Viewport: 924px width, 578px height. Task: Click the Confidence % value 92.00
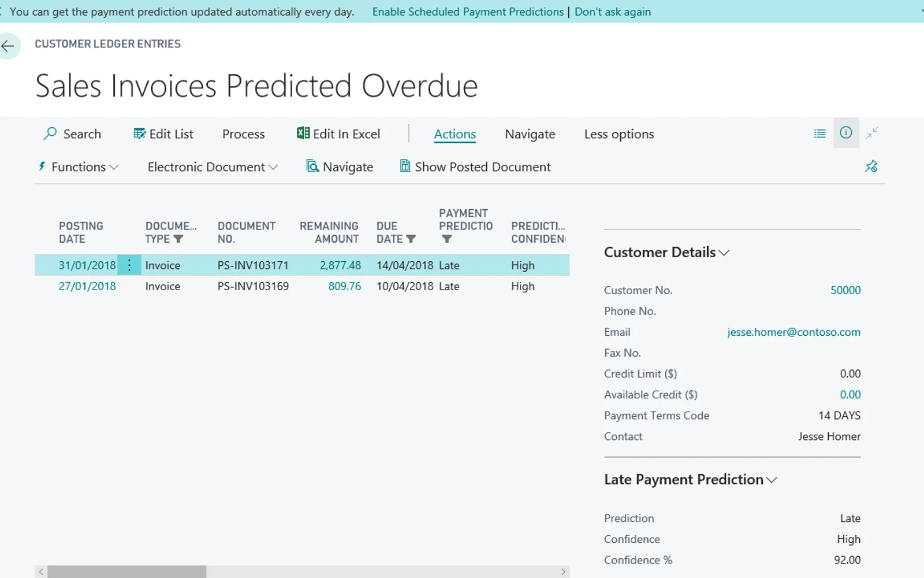tap(847, 560)
